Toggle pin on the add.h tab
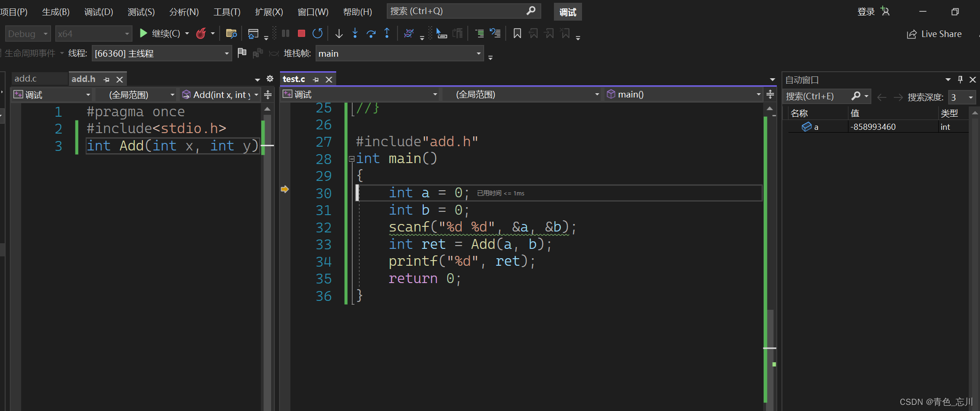Viewport: 980px width, 411px height. 106,80
